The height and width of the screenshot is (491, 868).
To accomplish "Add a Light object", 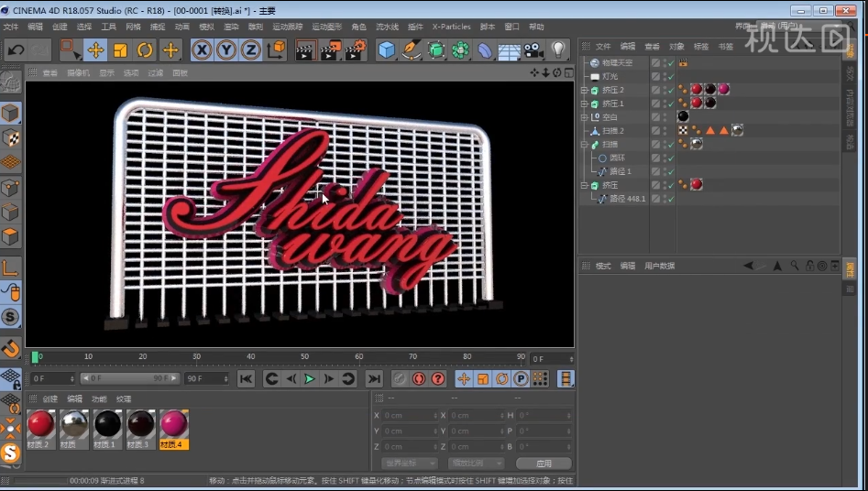I will click(558, 50).
